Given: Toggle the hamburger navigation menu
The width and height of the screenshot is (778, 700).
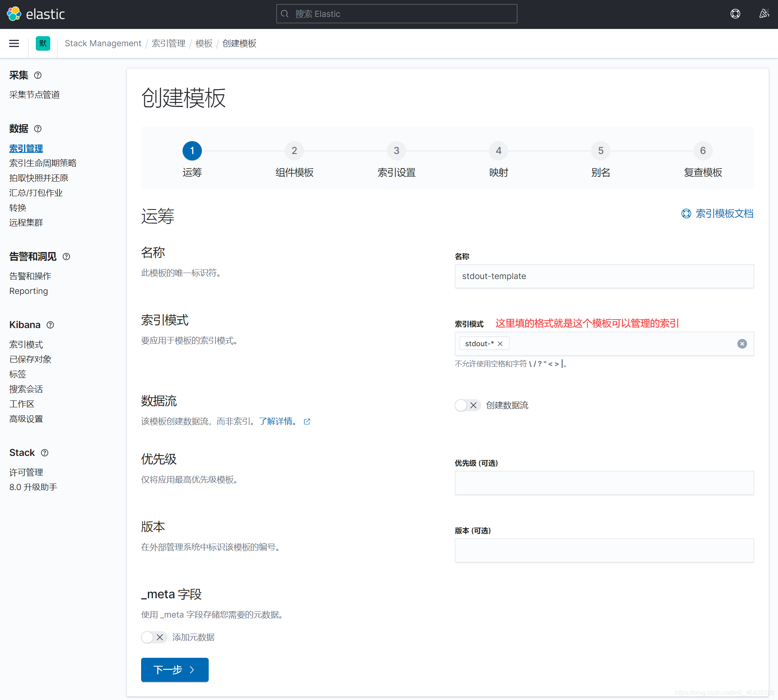Looking at the screenshot, I should click(14, 43).
